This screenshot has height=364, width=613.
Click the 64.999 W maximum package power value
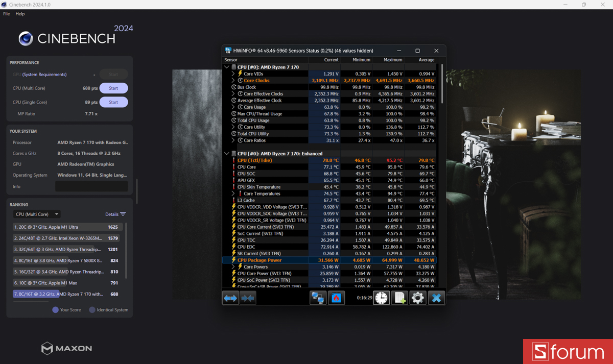point(391,260)
